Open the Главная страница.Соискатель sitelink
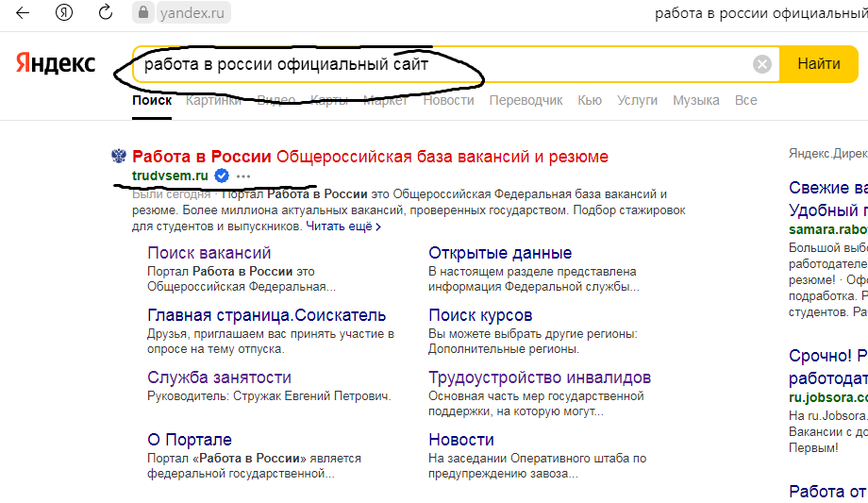Viewport: 868px width, 503px height. (266, 315)
